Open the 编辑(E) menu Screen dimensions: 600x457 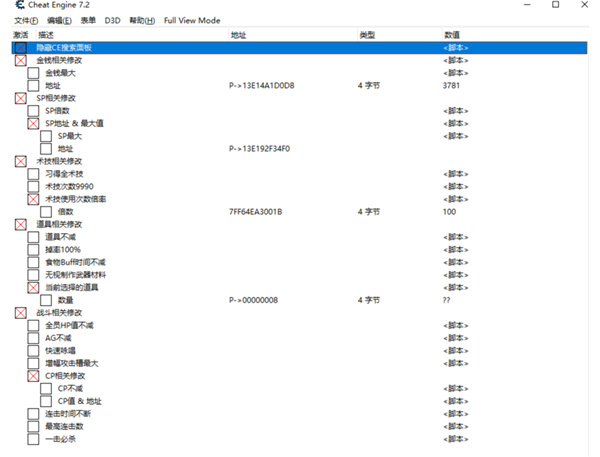point(59,21)
